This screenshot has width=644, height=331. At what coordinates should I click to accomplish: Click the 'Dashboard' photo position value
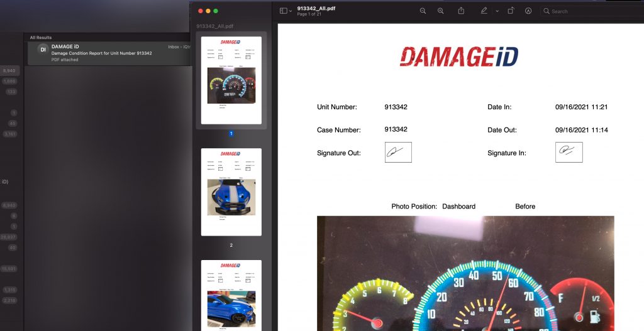click(x=458, y=206)
